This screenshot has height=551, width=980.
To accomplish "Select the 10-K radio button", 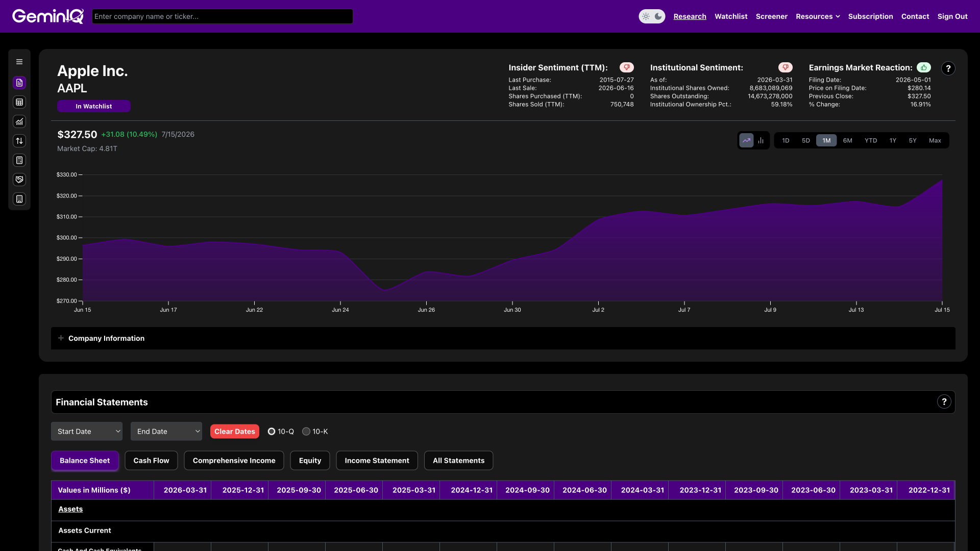I will click(x=306, y=432).
